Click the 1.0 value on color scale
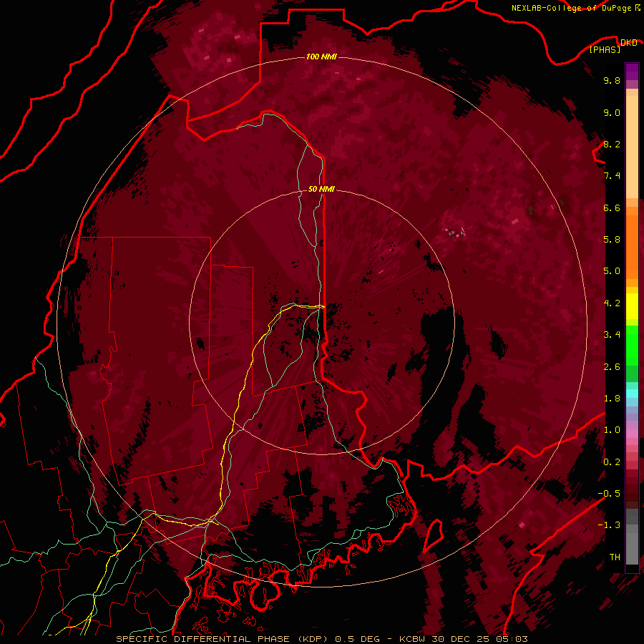This screenshot has height=644, width=644. pyautogui.click(x=612, y=430)
